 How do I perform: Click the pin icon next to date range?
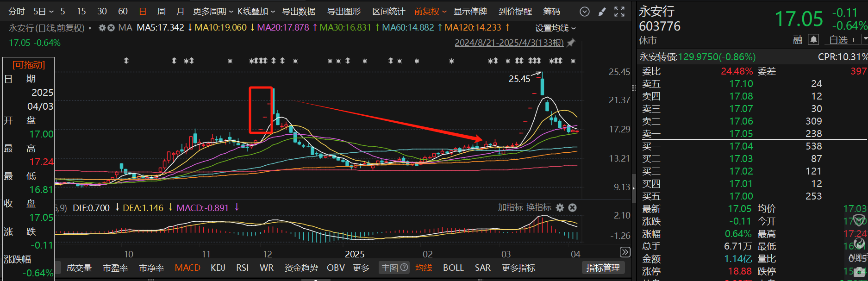pyautogui.click(x=571, y=43)
